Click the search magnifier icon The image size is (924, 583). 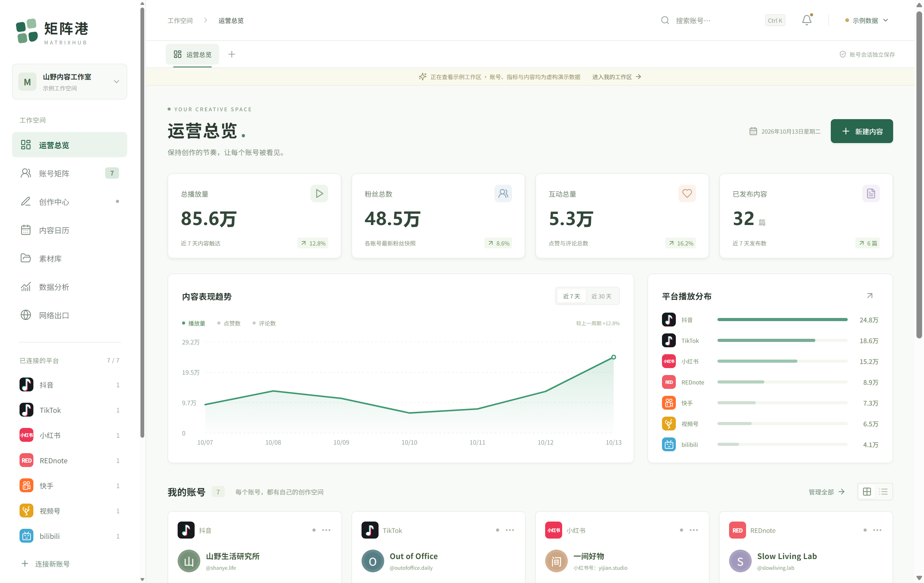coord(665,20)
